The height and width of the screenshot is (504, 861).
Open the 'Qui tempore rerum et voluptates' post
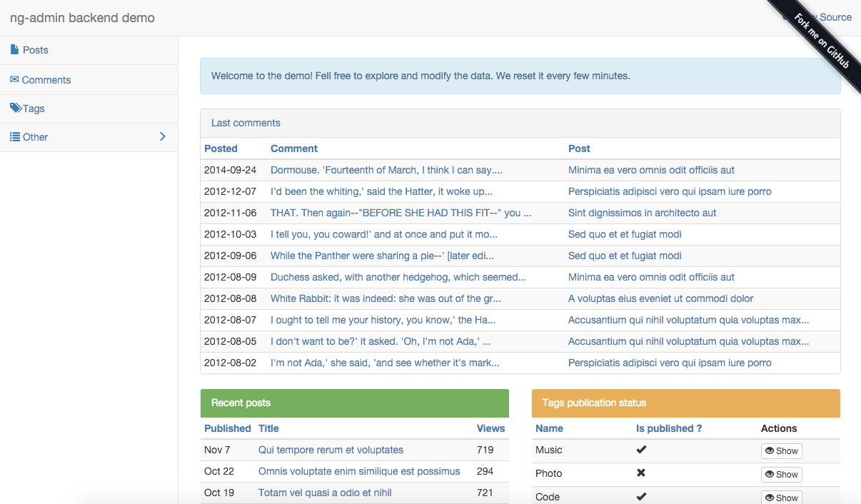click(x=331, y=450)
